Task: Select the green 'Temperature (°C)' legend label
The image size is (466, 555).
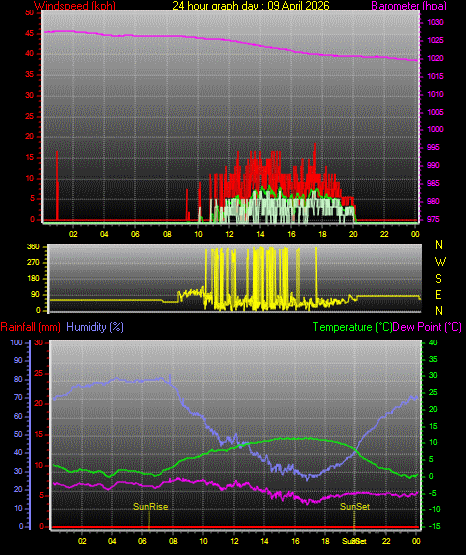Action: pyautogui.click(x=352, y=327)
